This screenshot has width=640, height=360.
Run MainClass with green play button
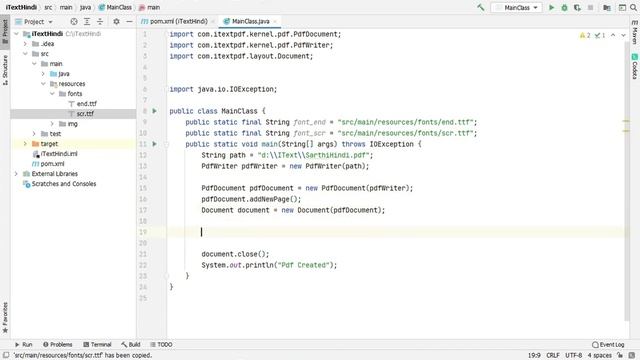[551, 7]
